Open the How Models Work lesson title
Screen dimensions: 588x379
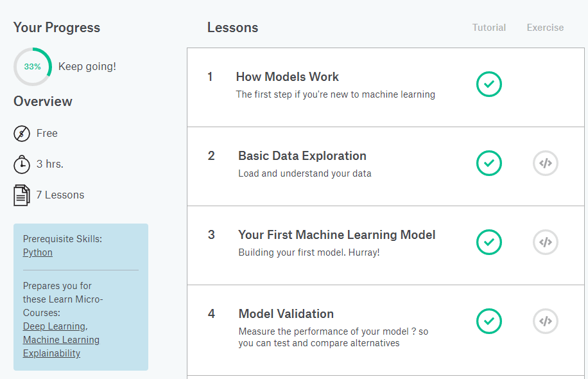coord(287,77)
